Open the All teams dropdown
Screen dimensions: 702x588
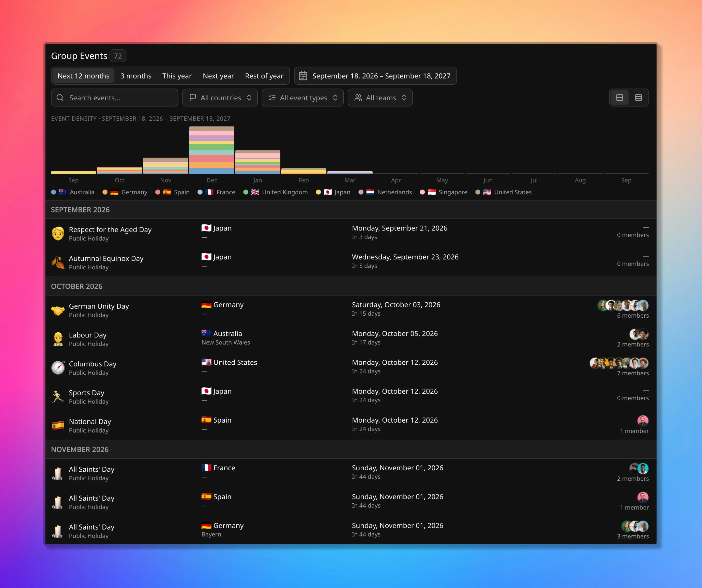point(380,98)
